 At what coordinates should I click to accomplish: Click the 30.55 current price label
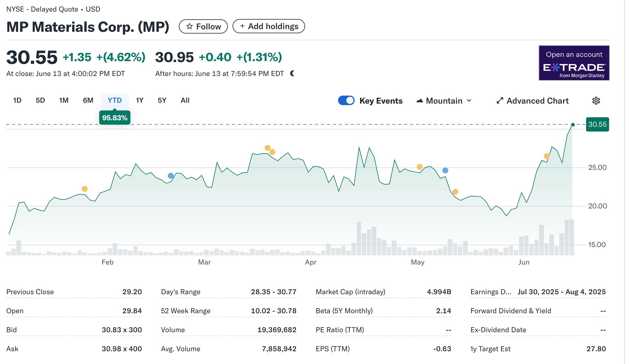pyautogui.click(x=597, y=124)
